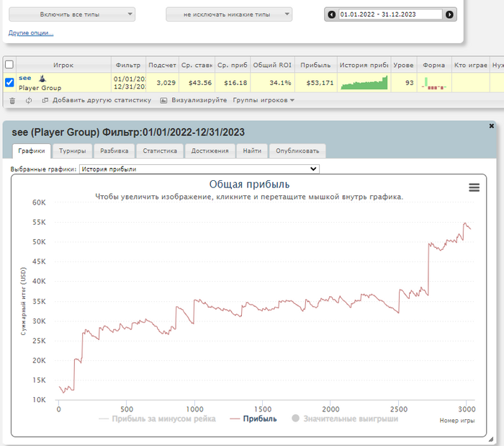Uncheck the see player row checkbox
This screenshot has height=446, width=504.
point(9,83)
